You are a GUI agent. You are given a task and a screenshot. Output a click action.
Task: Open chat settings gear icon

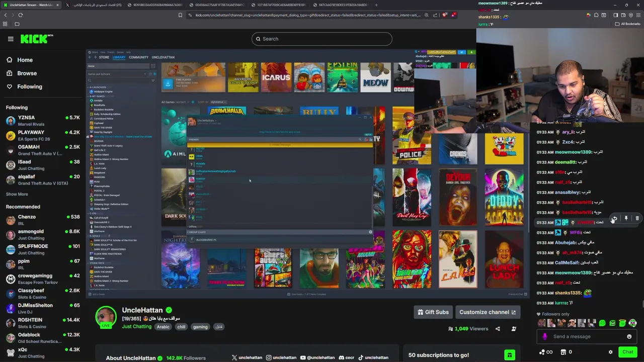610,352
